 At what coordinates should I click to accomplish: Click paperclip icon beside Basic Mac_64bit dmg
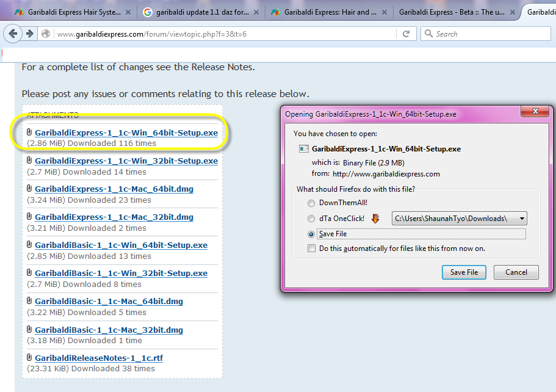click(29, 300)
